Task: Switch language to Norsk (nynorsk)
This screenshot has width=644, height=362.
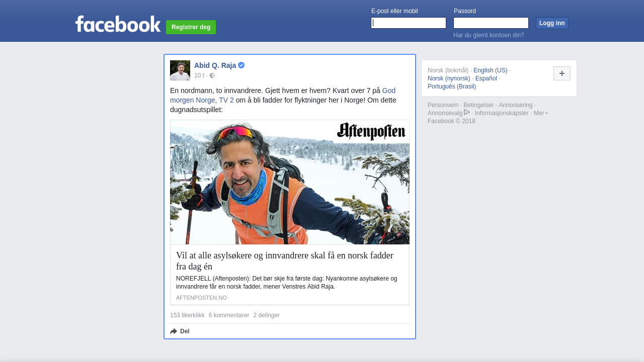Action: click(449, 78)
